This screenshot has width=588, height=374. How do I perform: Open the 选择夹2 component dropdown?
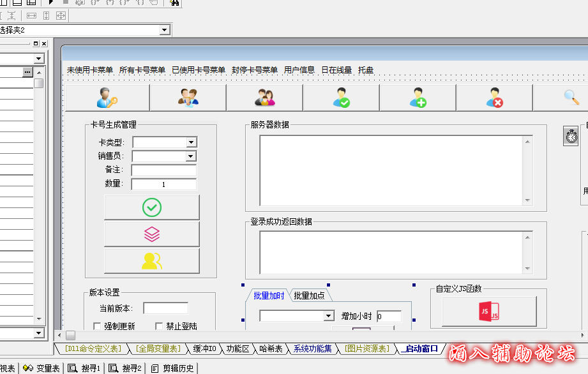[x=165, y=30]
